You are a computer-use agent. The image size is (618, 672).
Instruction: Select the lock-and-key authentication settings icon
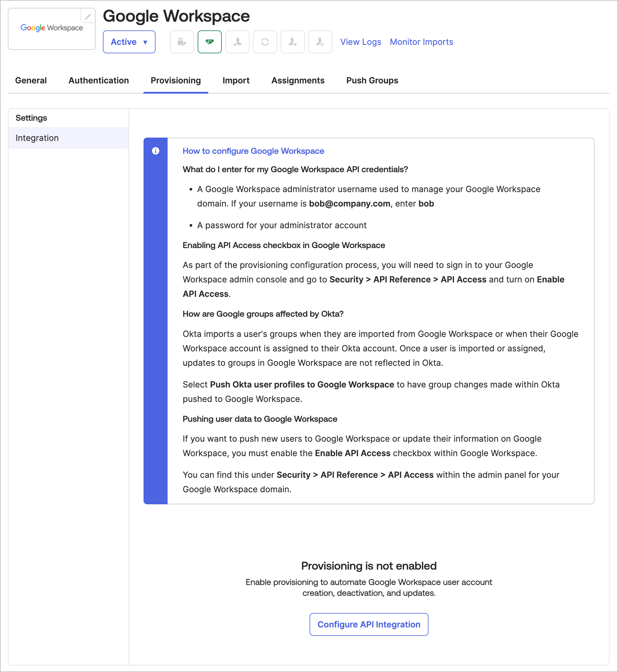(182, 42)
